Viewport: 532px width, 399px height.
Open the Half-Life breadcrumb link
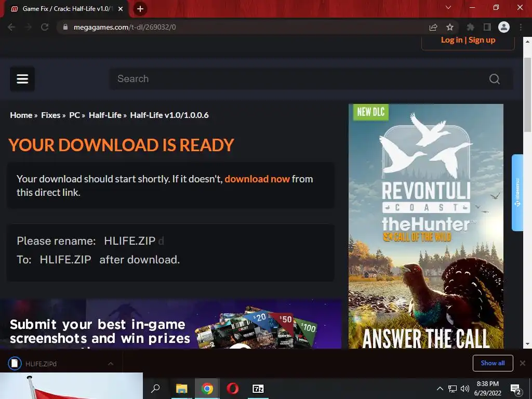pyautogui.click(x=105, y=115)
